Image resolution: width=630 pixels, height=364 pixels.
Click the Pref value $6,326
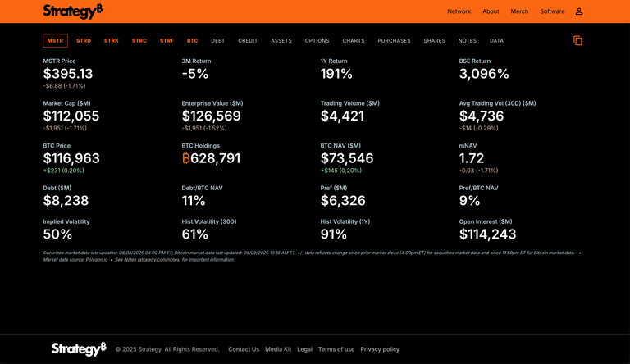click(343, 201)
